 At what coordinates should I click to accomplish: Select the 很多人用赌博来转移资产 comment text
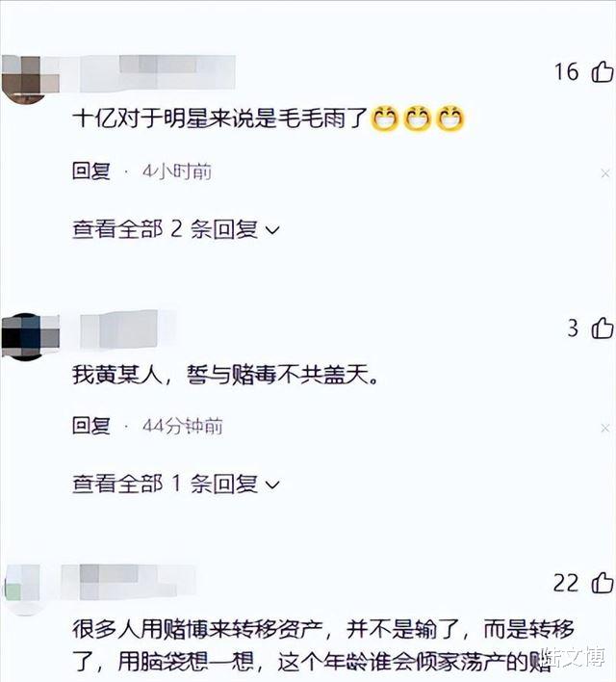[x=323, y=646]
